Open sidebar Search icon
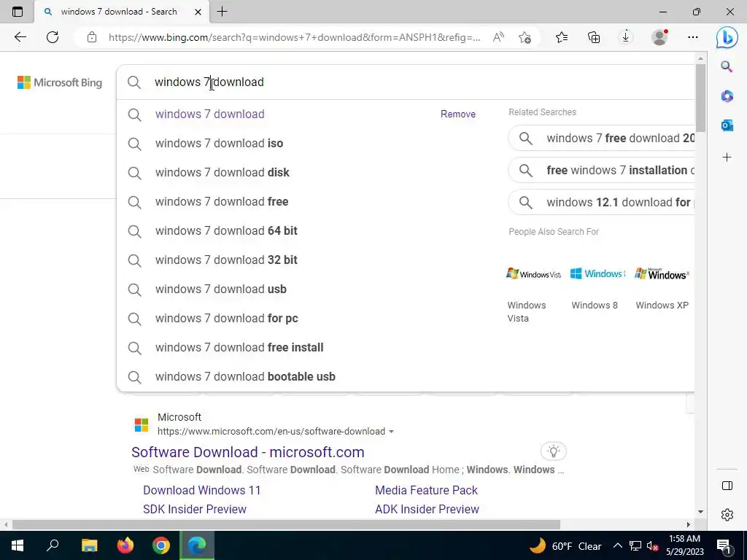 tap(727, 66)
